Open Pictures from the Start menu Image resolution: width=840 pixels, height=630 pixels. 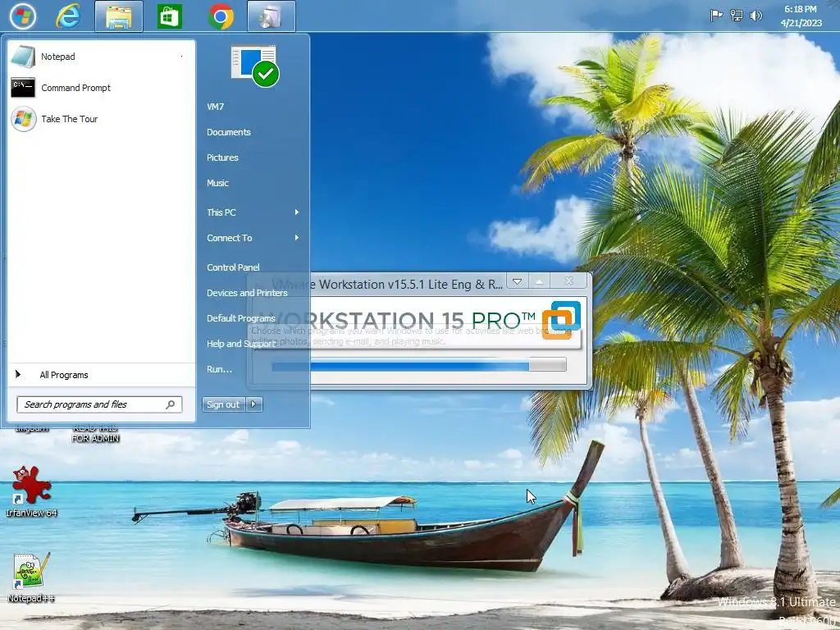(222, 157)
